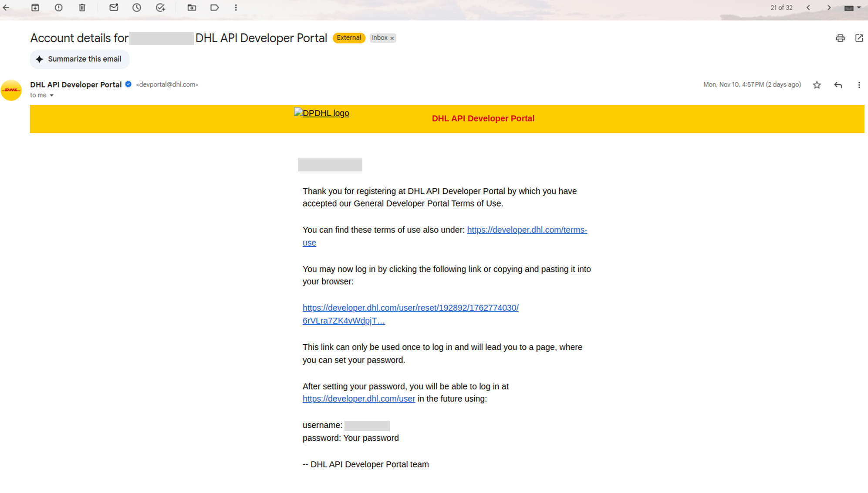
Task: Open the user reset login link
Action: coord(410,314)
